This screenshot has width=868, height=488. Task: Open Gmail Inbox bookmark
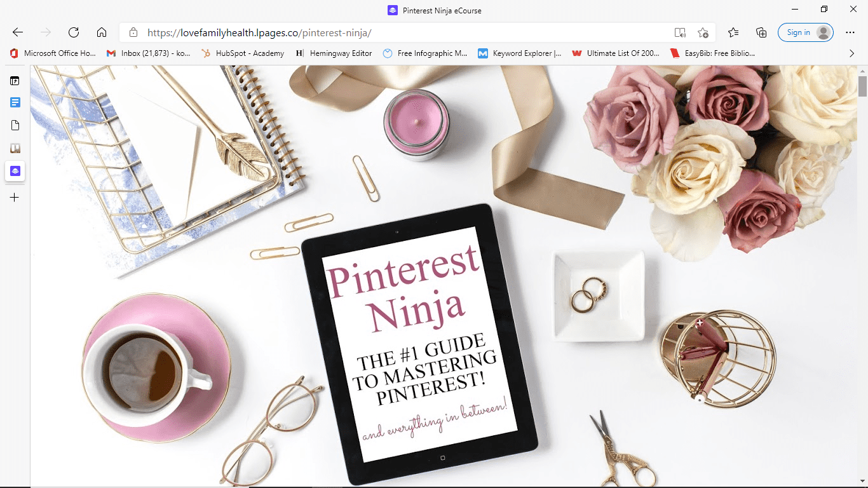[148, 53]
